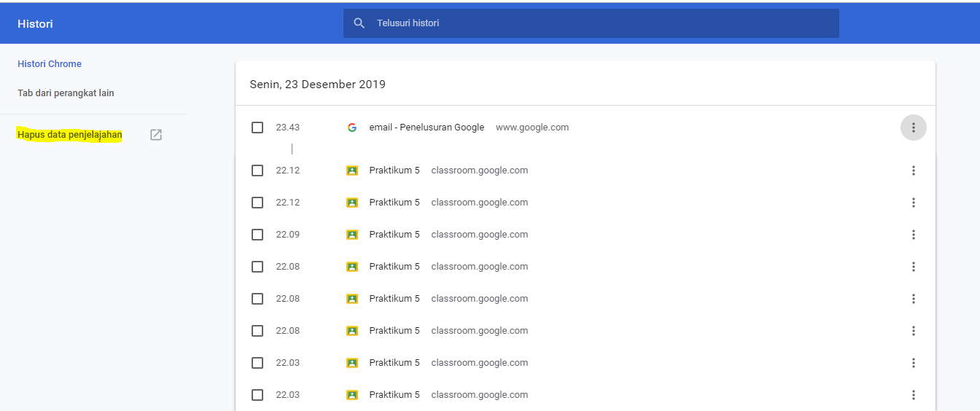This screenshot has height=411, width=980.
Task: Select the checkbox for the 22.09 entry
Action: 257,235
